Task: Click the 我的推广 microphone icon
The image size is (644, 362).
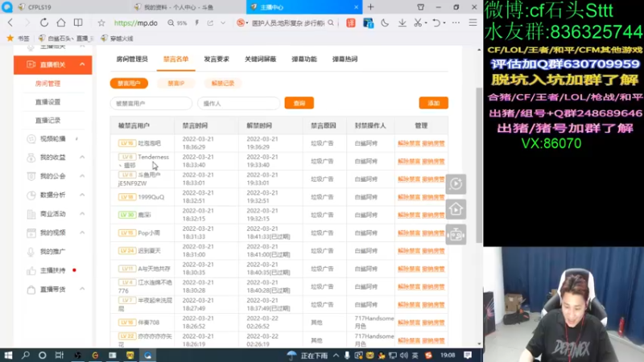Action: [31, 252]
